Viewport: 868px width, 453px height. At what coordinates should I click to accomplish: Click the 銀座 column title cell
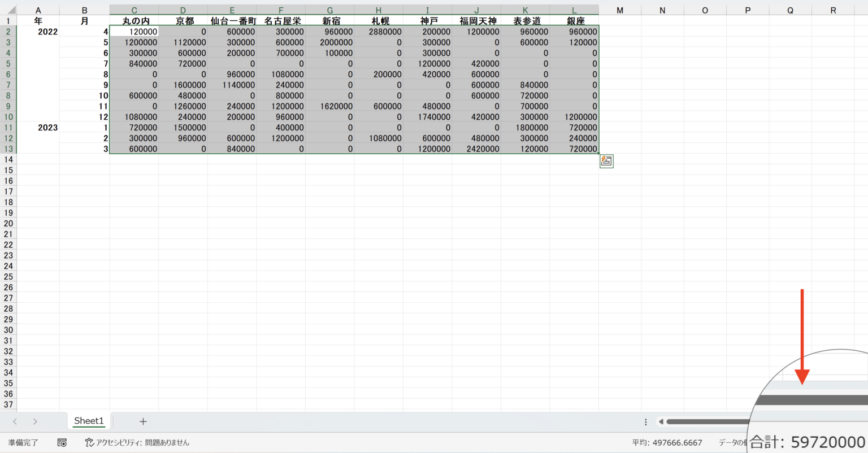pos(574,21)
